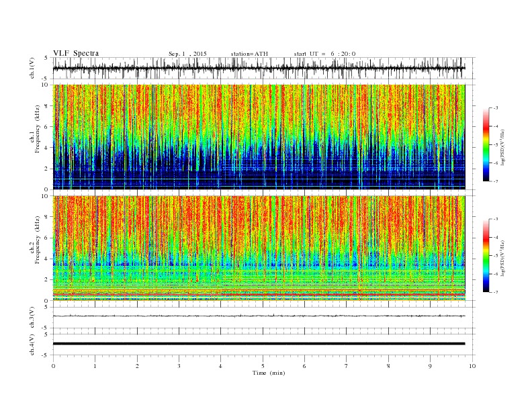Image resolution: width=532 pixels, height=411 pixels.
Task: Click the date 'Sep. 1, 2015'
Action: (187, 54)
